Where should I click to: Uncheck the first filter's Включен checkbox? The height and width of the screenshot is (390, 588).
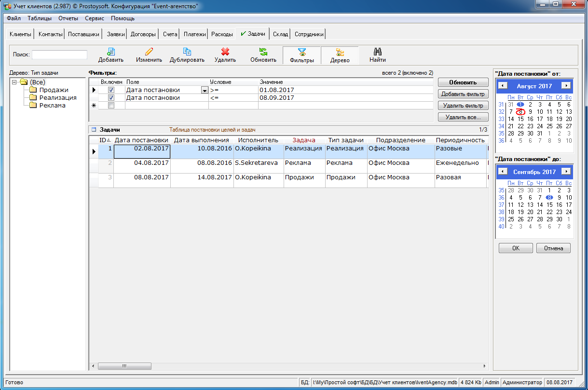click(x=111, y=90)
